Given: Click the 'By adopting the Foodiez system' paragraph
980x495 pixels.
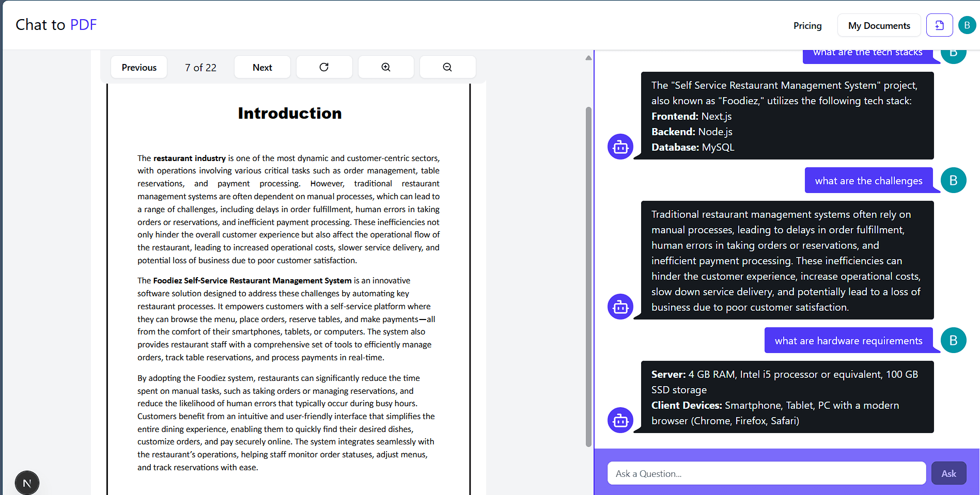Looking at the screenshot, I should (286, 422).
